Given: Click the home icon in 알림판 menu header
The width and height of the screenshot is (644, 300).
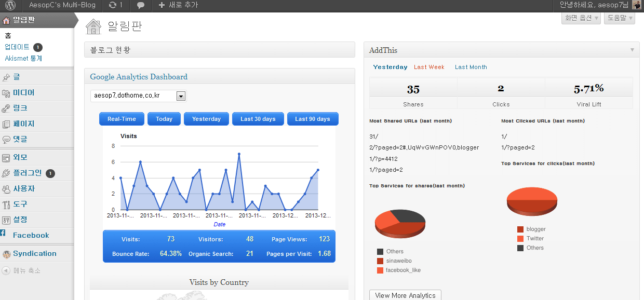Looking at the screenshot, I should [6, 21].
